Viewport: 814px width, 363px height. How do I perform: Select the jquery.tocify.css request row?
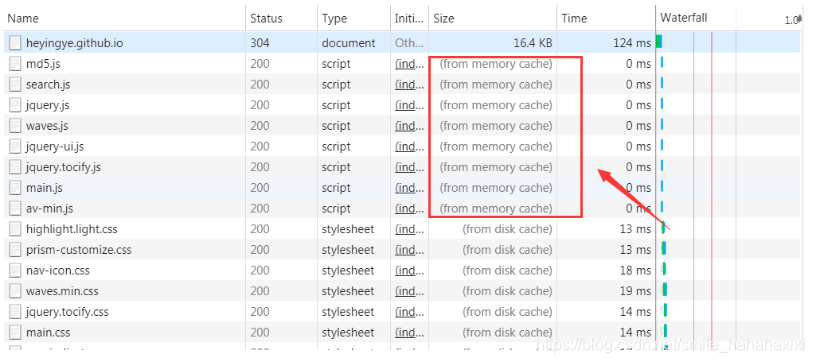coord(401,312)
